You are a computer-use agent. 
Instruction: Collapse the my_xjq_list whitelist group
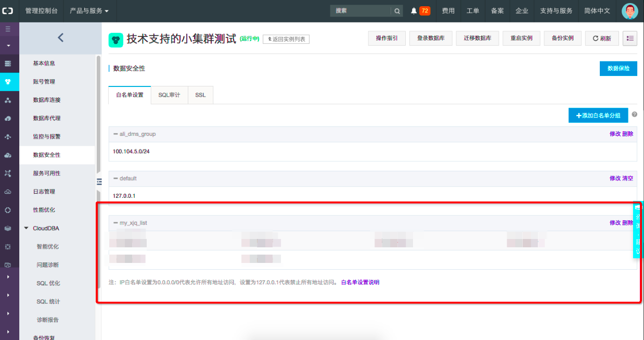[x=115, y=223]
